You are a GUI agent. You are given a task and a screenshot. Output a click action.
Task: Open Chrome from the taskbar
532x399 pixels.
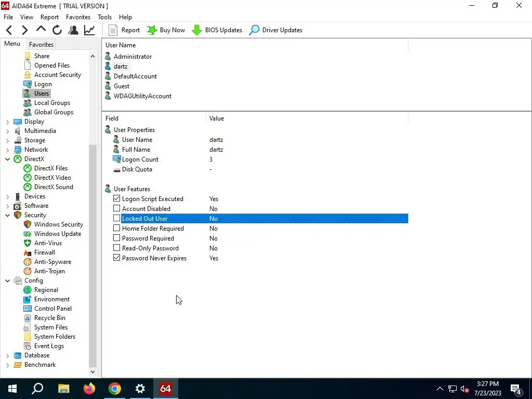115,389
